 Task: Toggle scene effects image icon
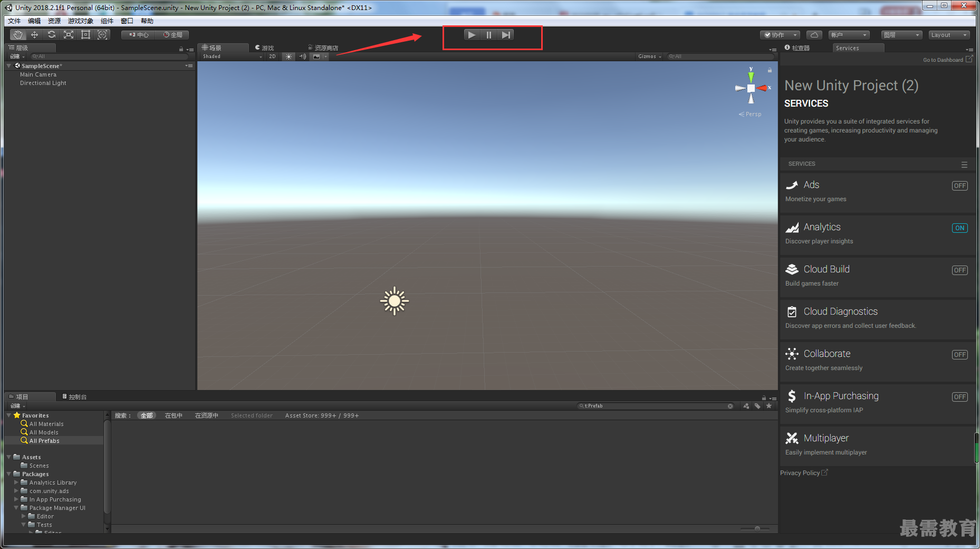point(316,56)
